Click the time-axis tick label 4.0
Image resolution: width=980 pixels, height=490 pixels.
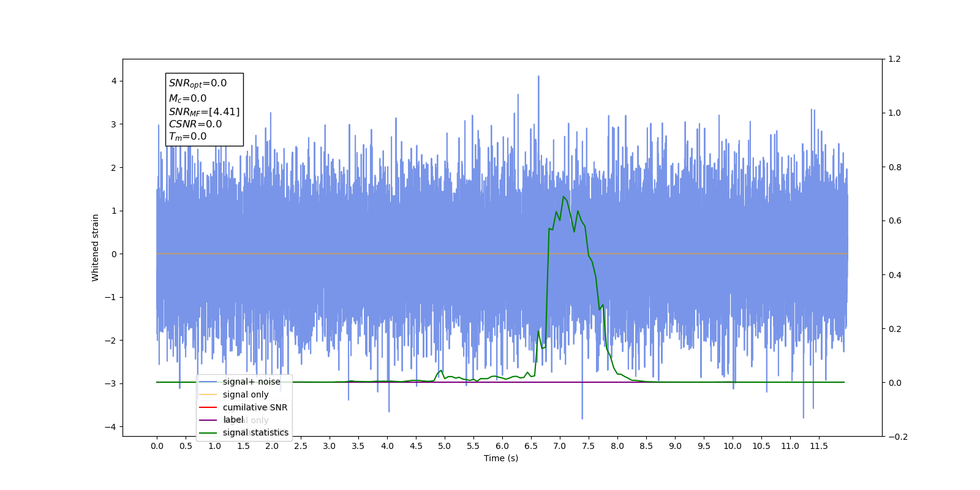coord(387,446)
